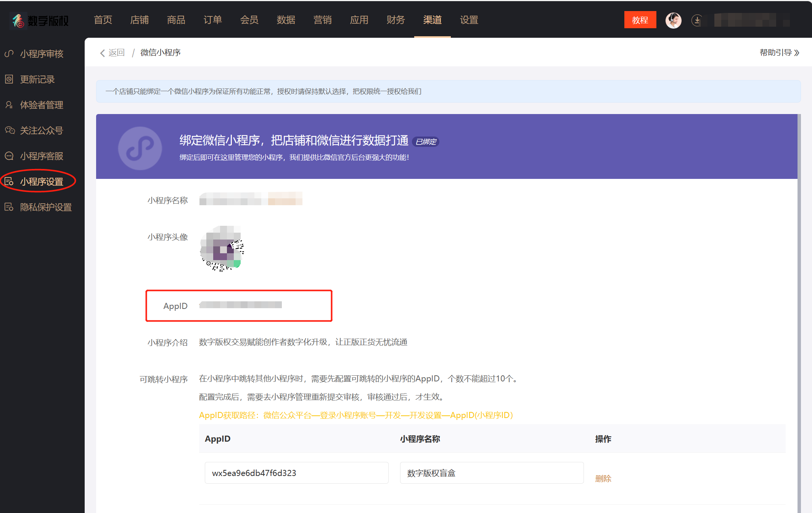Open 小程序客服 in sidebar

tap(42, 156)
